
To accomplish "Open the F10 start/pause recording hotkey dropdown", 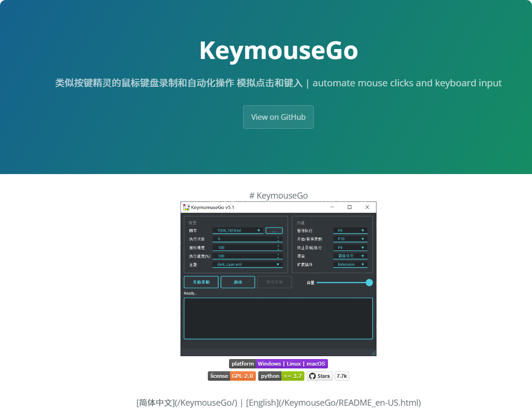I will 350,239.
